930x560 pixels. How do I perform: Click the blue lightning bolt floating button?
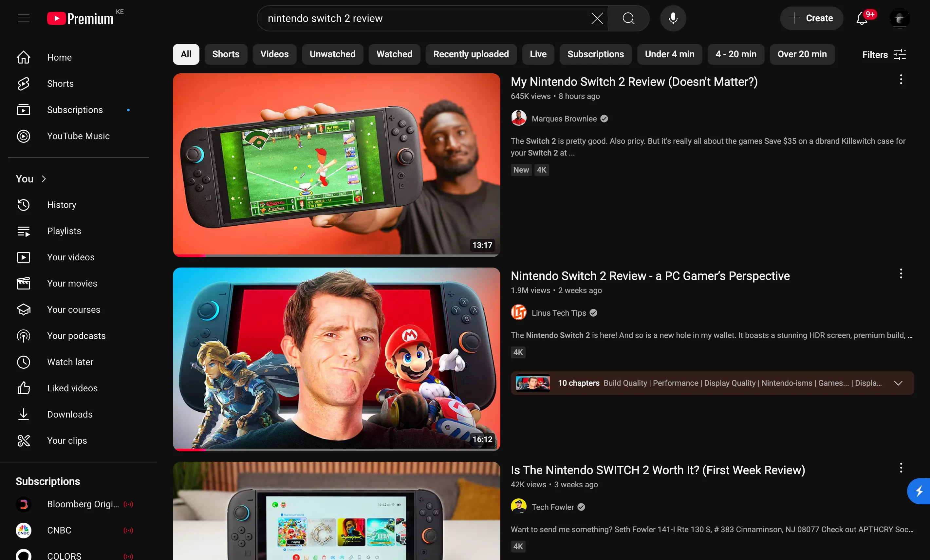[x=919, y=491]
